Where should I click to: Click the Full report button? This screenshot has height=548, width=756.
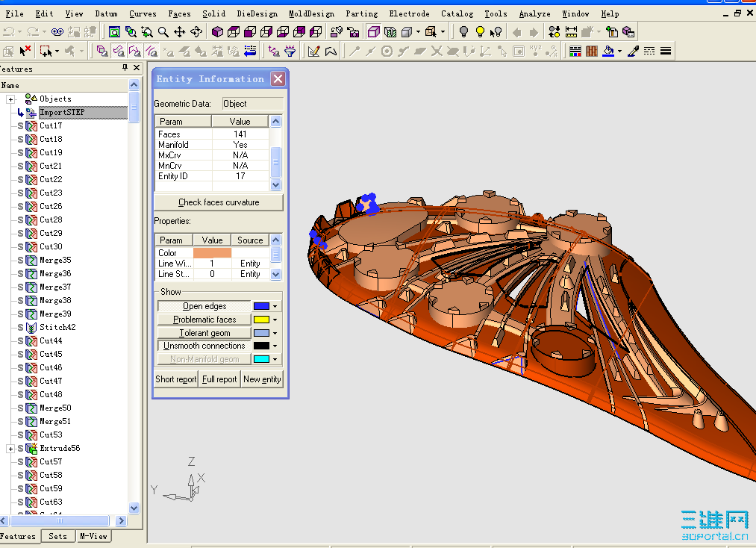click(x=219, y=379)
